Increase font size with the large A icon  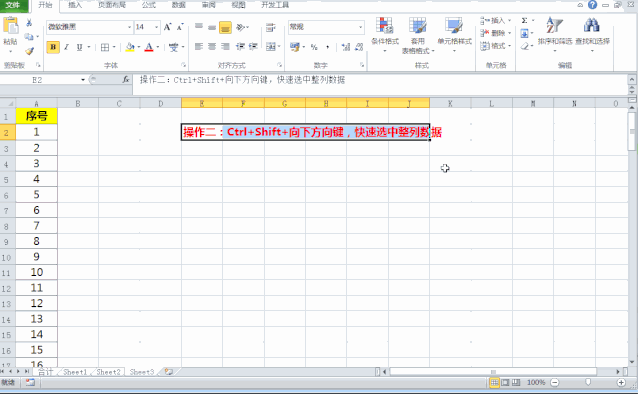tap(167, 27)
